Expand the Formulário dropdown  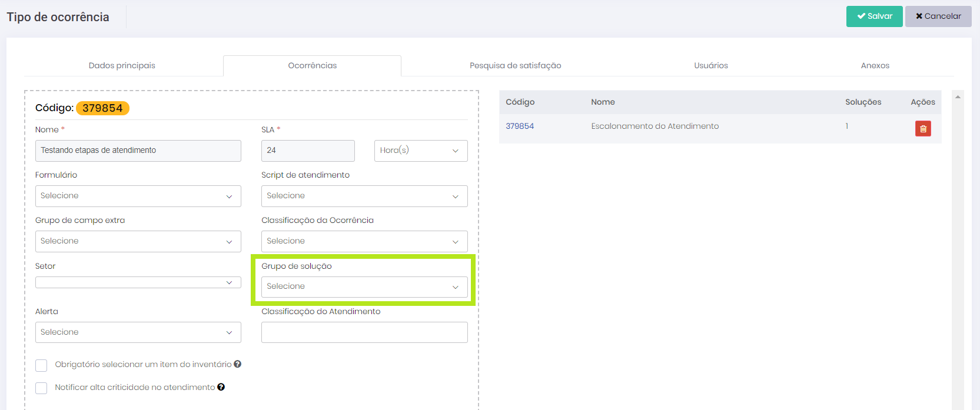pos(138,196)
